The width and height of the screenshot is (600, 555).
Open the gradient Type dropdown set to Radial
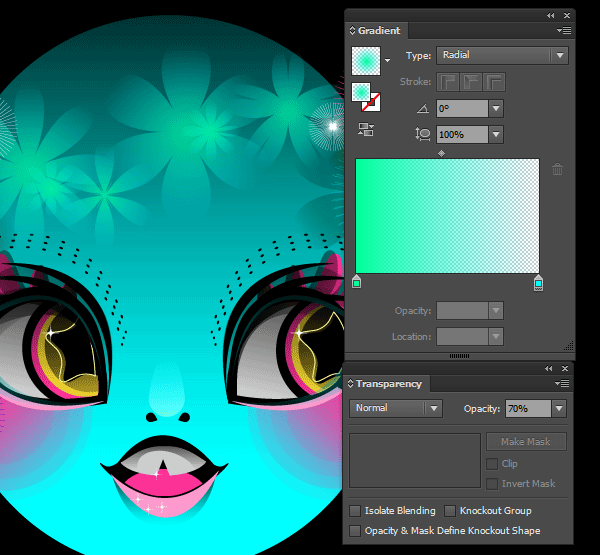coord(500,56)
